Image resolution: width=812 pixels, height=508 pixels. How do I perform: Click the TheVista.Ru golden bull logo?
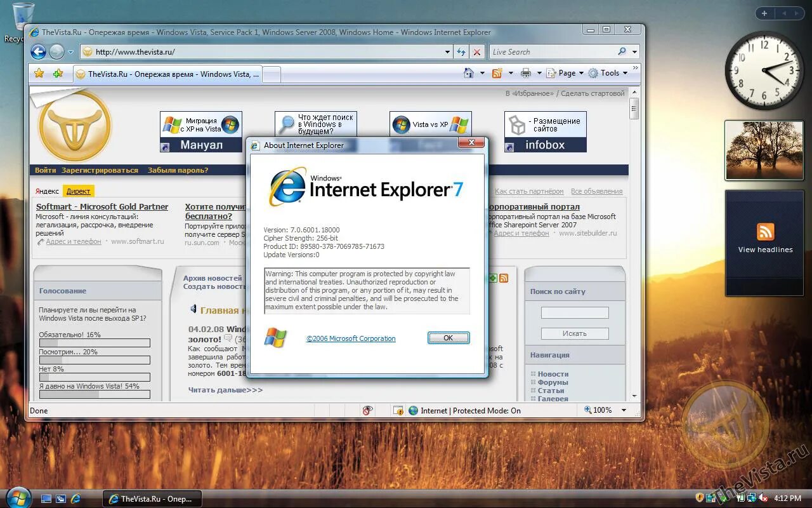(x=75, y=126)
